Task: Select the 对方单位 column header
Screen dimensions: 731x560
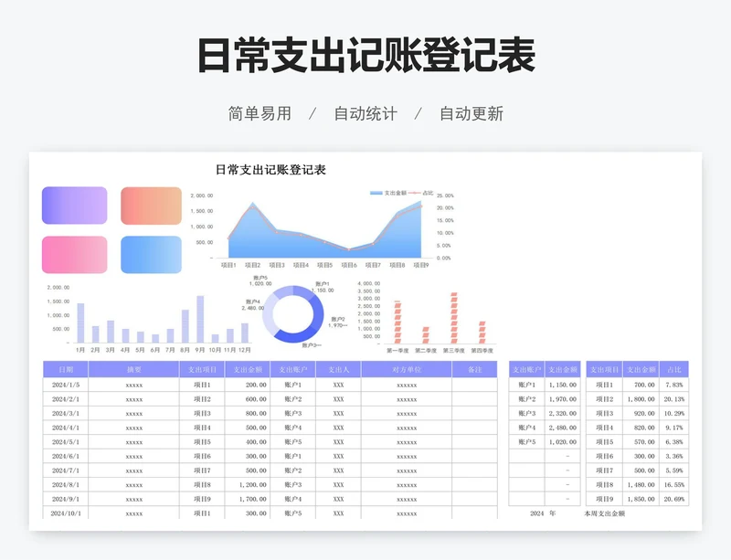Action: pos(407,369)
